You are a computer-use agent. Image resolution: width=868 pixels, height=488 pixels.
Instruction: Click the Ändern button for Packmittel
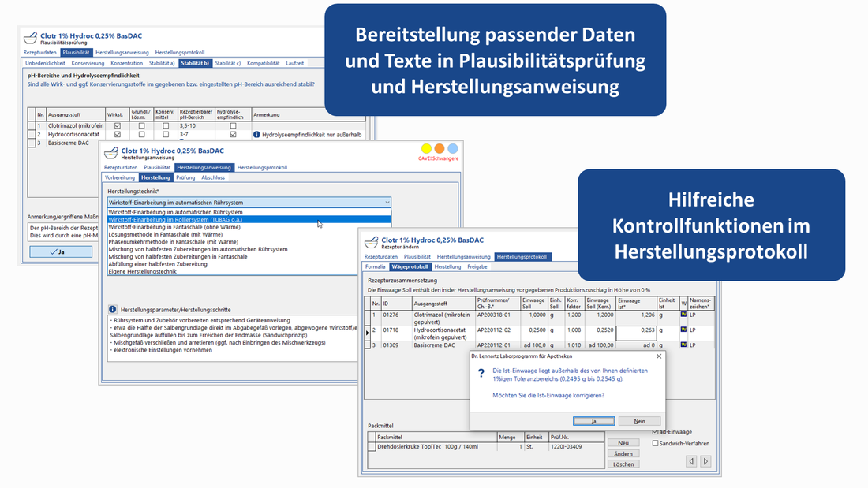(x=623, y=453)
